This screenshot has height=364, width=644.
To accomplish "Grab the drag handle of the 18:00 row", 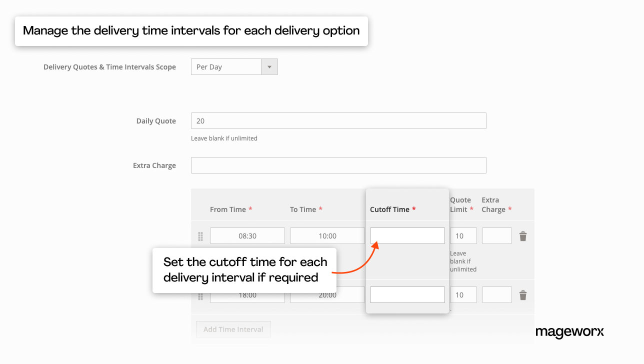I will (x=200, y=296).
